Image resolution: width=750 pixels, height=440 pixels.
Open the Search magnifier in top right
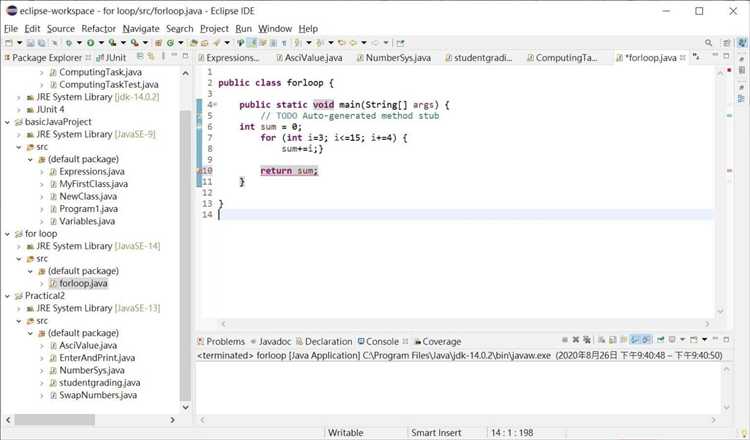(x=709, y=43)
